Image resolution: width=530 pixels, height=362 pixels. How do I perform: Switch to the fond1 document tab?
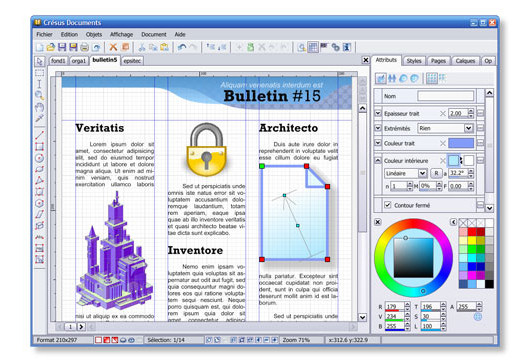(x=58, y=61)
